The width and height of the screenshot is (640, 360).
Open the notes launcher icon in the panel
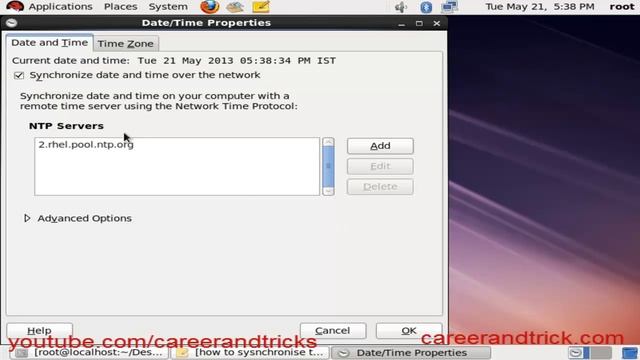coord(261,7)
